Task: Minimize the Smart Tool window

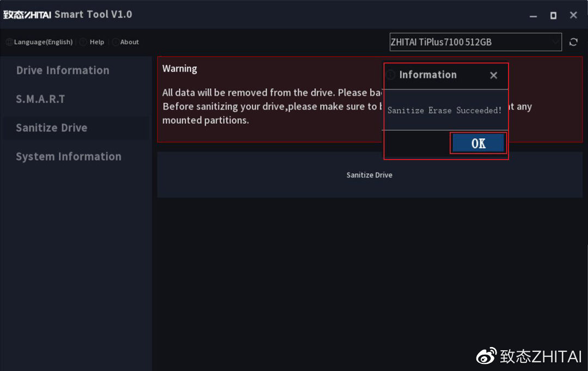Action: click(533, 16)
